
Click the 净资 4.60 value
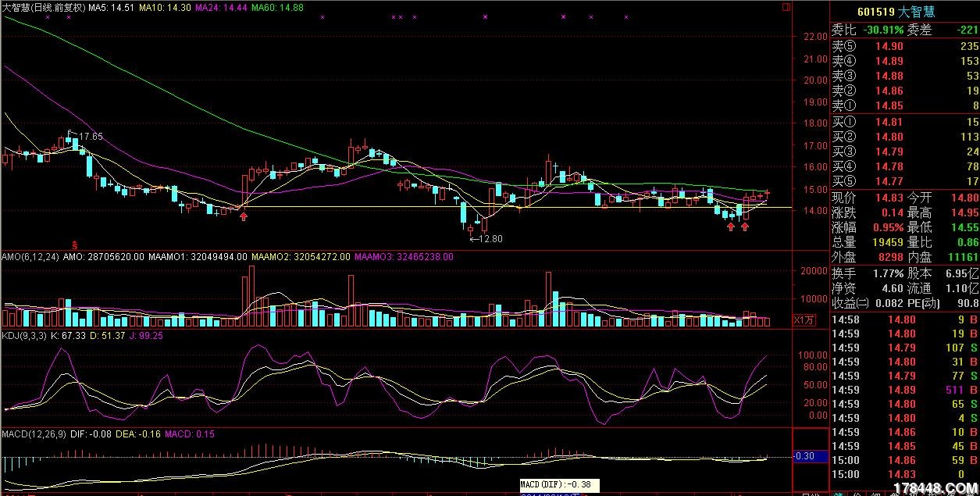pyautogui.click(x=893, y=288)
